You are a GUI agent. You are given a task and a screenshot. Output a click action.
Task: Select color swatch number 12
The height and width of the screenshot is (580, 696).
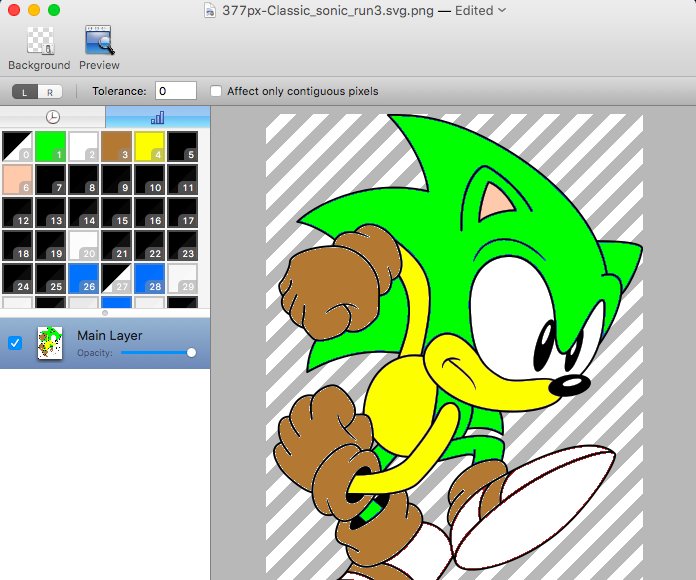pos(17,212)
